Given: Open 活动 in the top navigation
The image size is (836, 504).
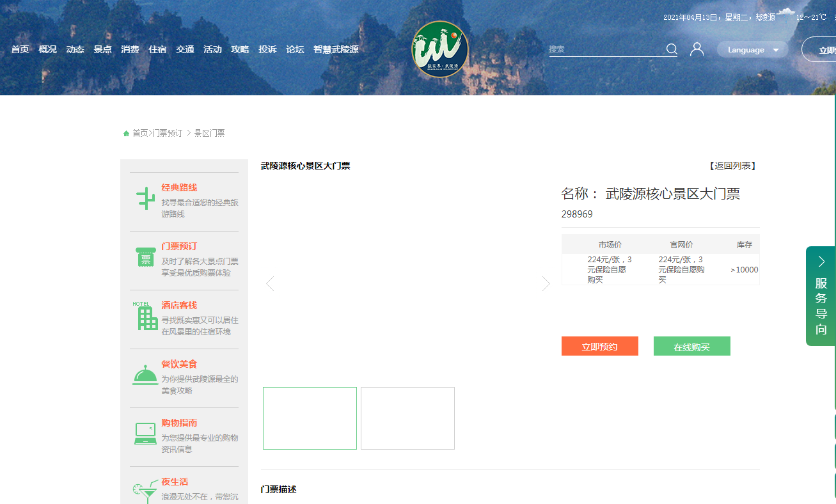Looking at the screenshot, I should point(212,49).
